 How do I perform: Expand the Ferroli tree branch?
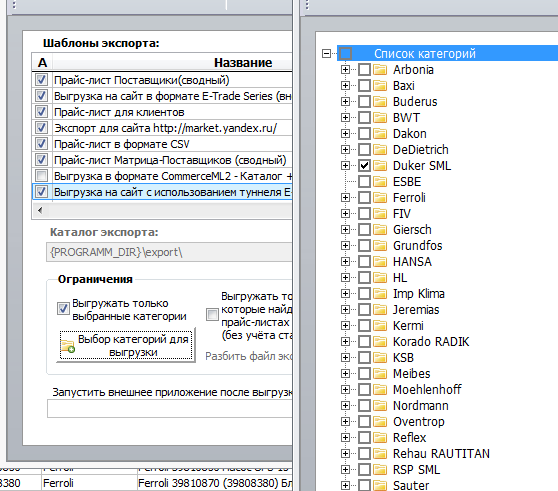[345, 197]
